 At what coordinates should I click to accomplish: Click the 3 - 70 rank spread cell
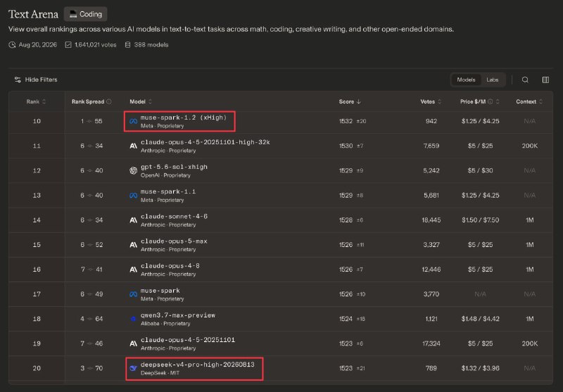click(x=91, y=368)
